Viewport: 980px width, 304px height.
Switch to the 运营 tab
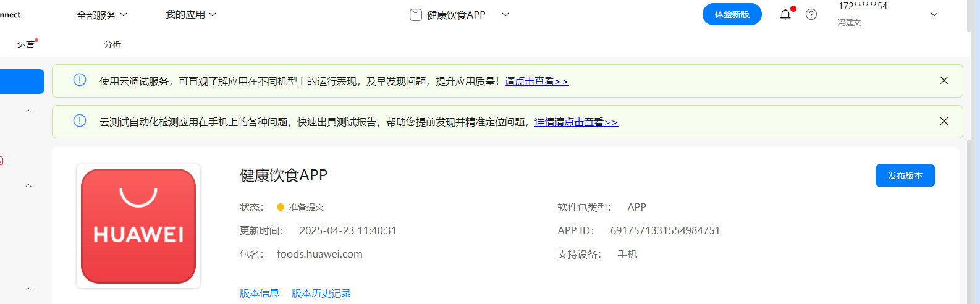point(26,44)
